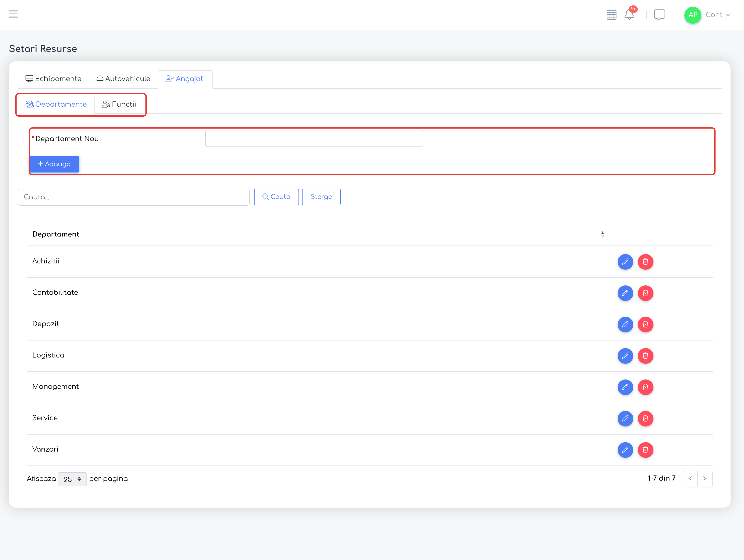Open the Departamente sub-tab
This screenshot has width=744, height=560.
[x=56, y=104]
